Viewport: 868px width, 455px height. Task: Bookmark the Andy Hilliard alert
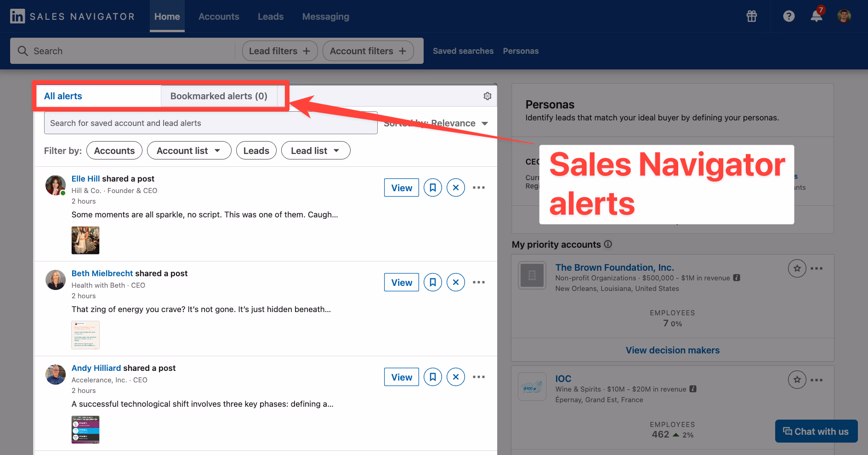click(433, 377)
